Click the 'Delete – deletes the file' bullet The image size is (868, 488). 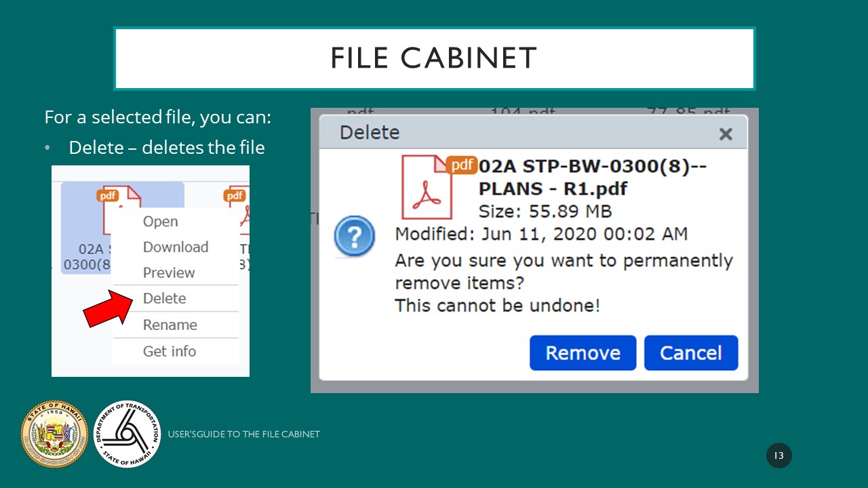[x=167, y=147]
